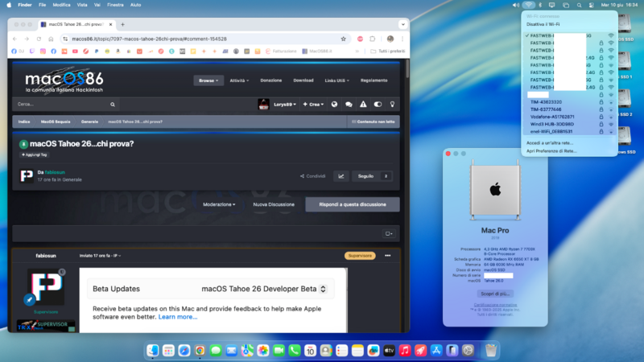Open App Store from the Dock
The height and width of the screenshot is (362, 644).
(x=436, y=351)
